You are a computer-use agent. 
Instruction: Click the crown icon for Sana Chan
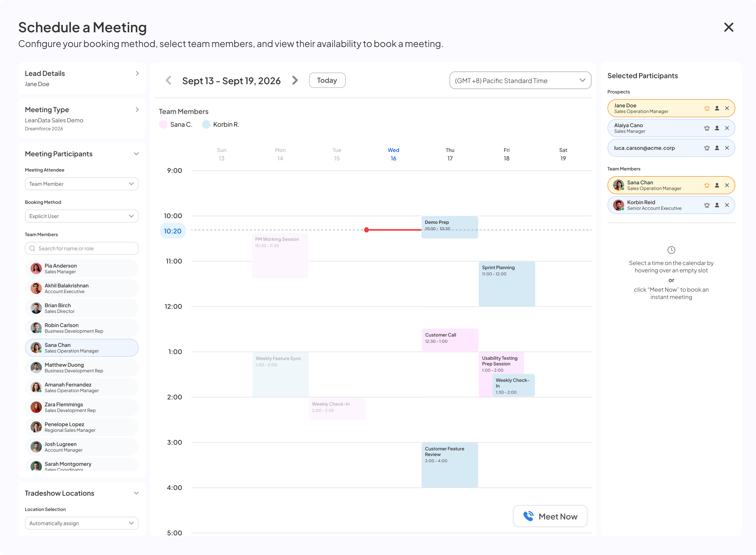click(x=707, y=185)
